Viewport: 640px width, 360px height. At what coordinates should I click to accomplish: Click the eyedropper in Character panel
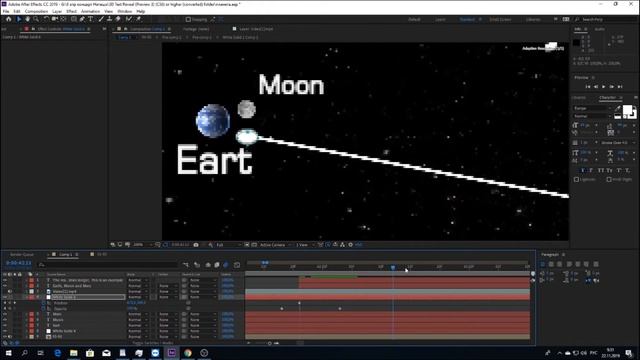pyautogui.click(x=618, y=109)
